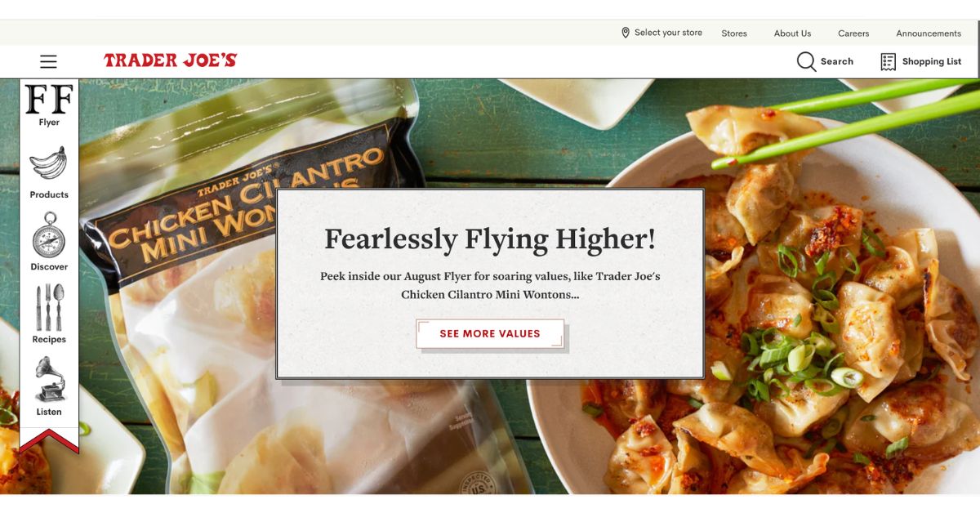The height and width of the screenshot is (513, 980).
Task: Open the Shopping List checklist icon
Action: point(889,61)
